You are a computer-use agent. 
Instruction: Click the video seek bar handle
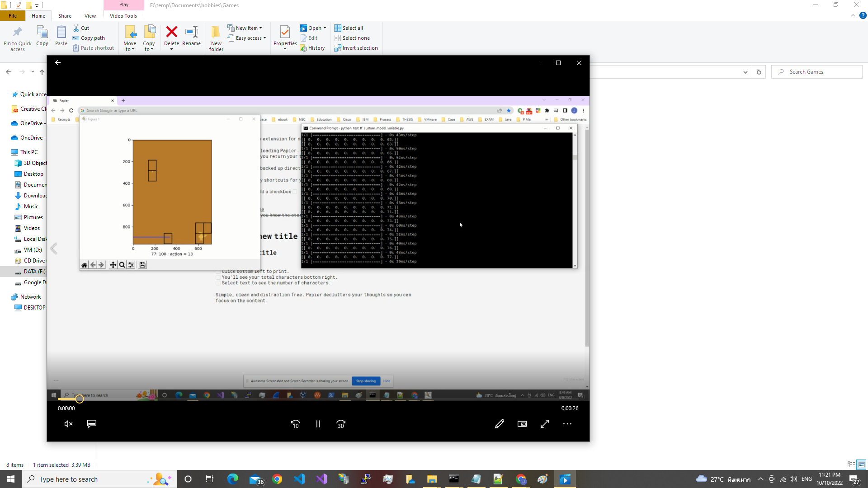(80, 399)
